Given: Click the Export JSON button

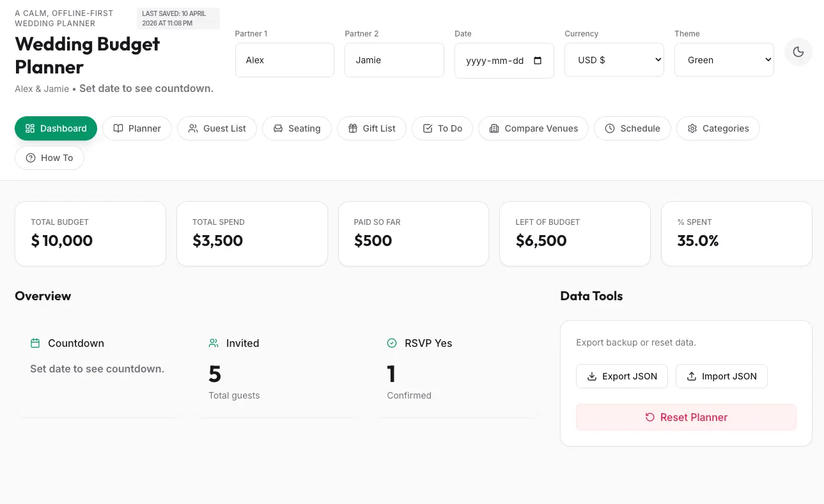Looking at the screenshot, I should (622, 376).
